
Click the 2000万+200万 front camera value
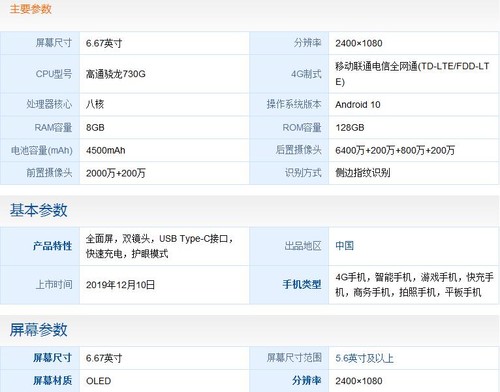(x=116, y=173)
